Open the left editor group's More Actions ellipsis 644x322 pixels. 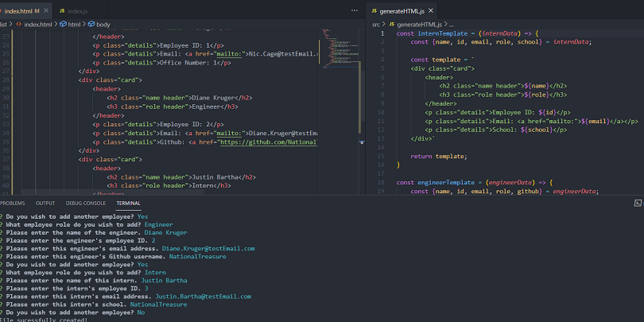pos(354,10)
